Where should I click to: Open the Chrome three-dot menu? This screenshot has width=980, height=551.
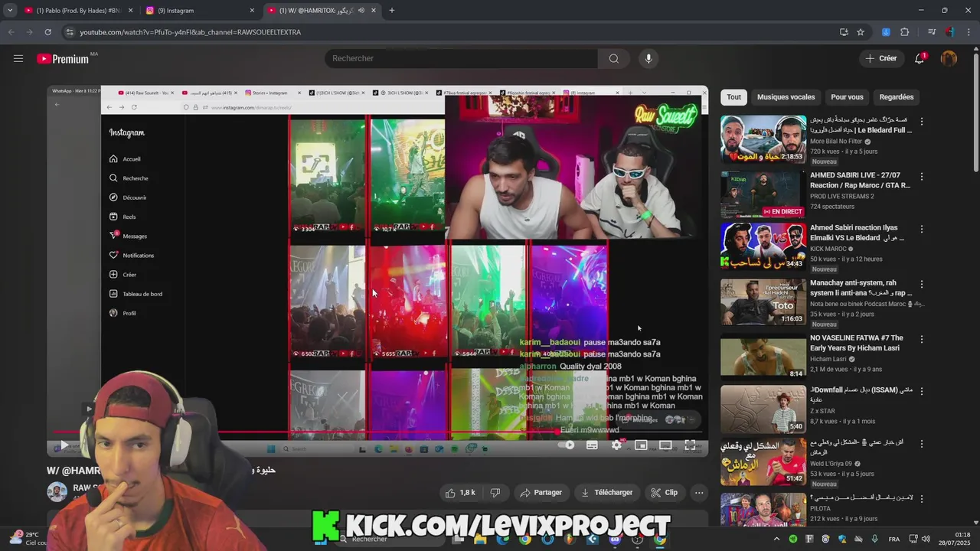(x=969, y=32)
